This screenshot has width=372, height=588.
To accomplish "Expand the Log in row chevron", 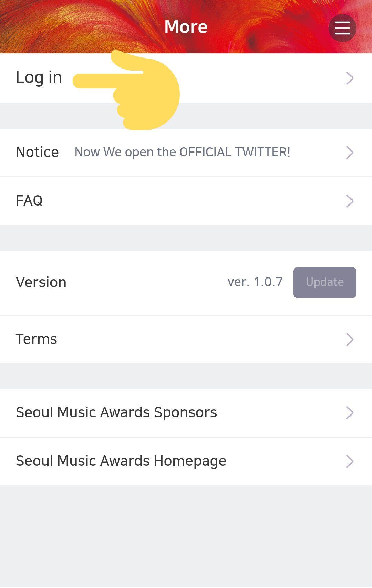I will coord(349,78).
